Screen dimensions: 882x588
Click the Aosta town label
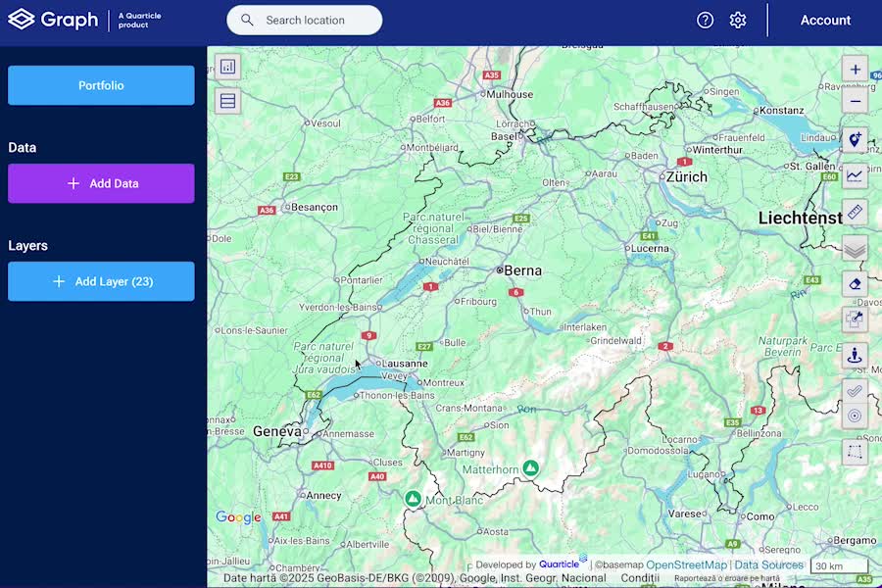pyautogui.click(x=496, y=532)
